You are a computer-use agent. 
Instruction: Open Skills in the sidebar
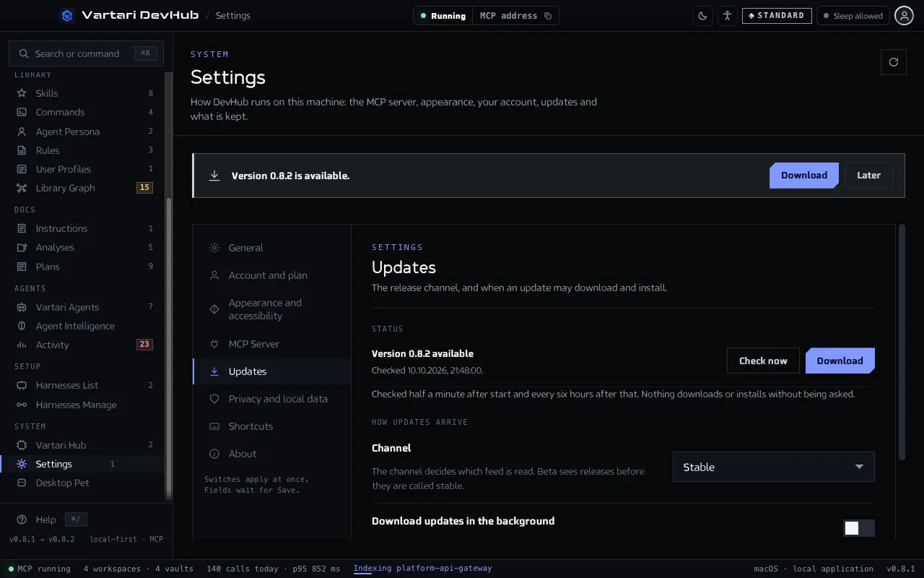click(84, 93)
